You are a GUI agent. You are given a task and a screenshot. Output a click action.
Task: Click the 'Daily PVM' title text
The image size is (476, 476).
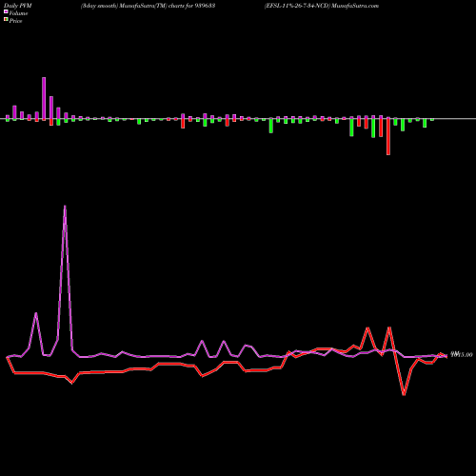click(18, 6)
